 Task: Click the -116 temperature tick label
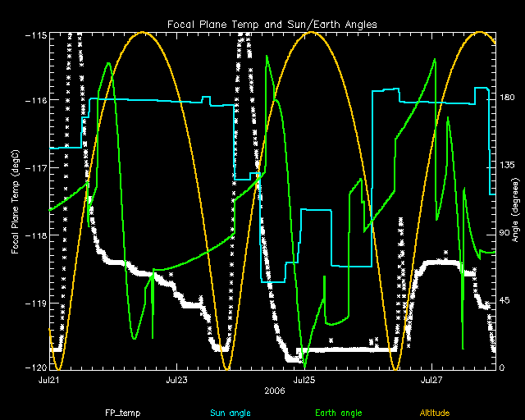34,100
